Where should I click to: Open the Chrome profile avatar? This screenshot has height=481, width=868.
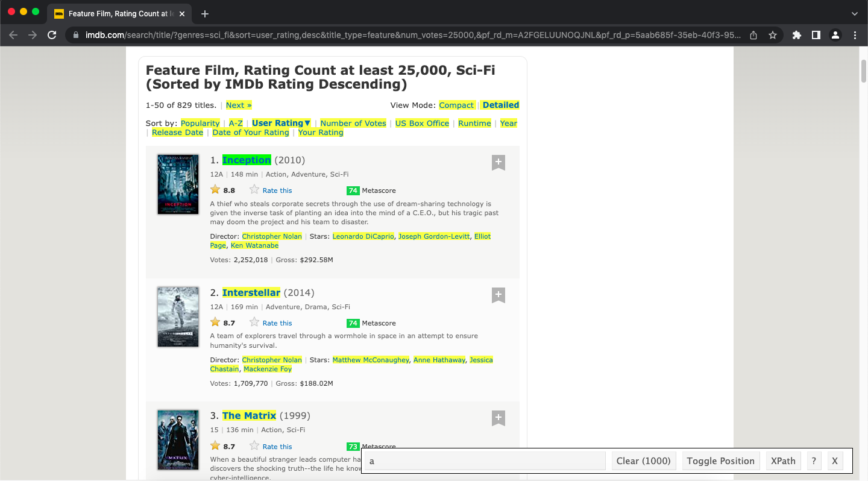click(x=835, y=35)
